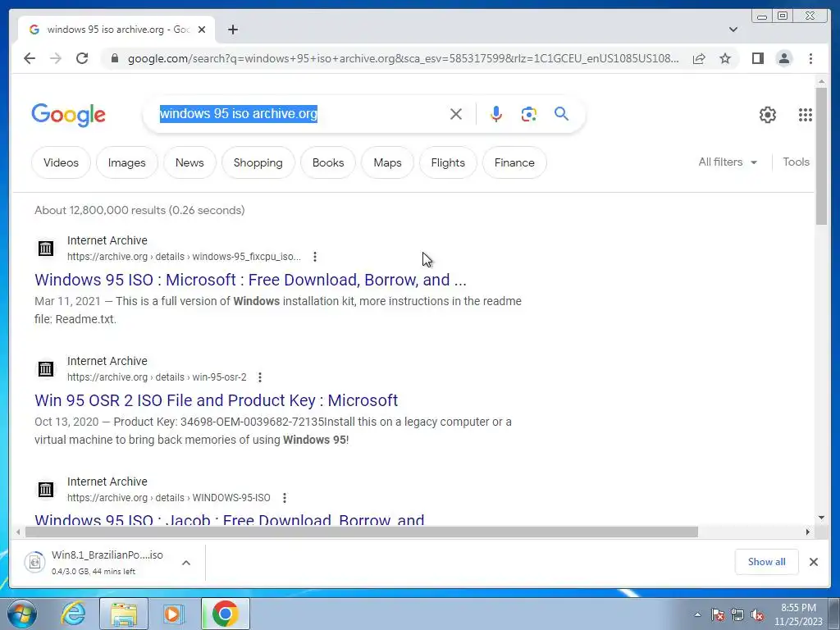The height and width of the screenshot is (630, 840).
Task: Open the Chrome profile avatar
Action: pyautogui.click(x=783, y=58)
